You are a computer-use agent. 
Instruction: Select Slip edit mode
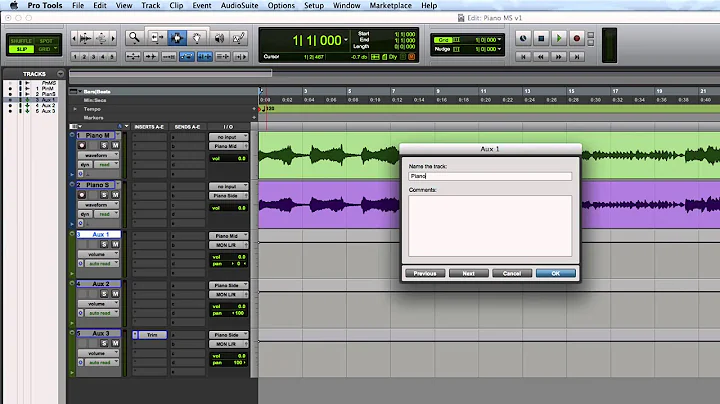(21, 49)
